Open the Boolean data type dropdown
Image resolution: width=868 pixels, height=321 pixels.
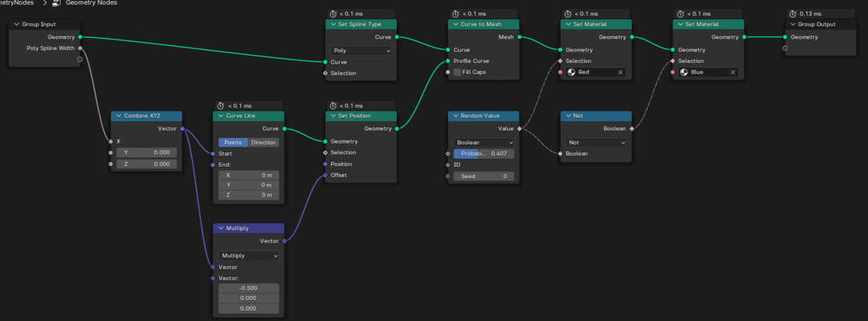pyautogui.click(x=484, y=143)
